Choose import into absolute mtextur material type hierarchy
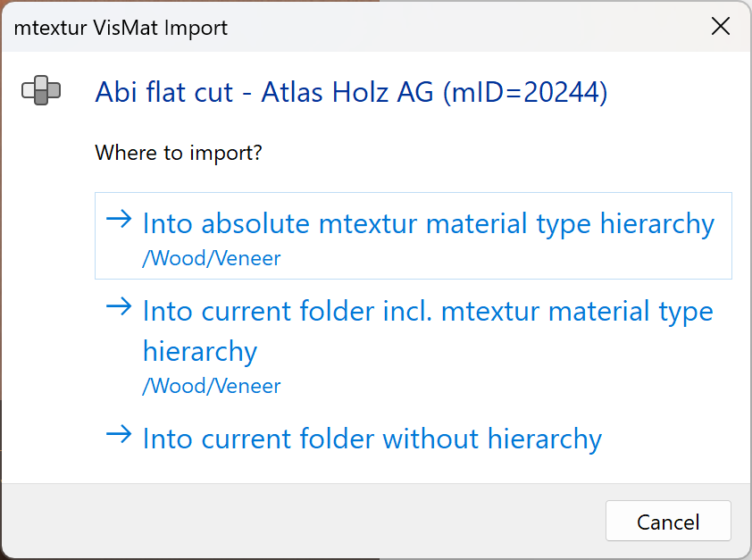 [427, 223]
